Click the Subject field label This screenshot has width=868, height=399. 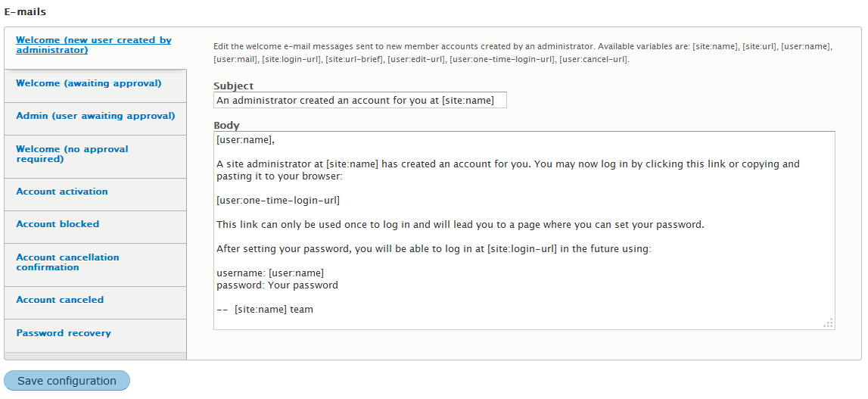[x=233, y=86]
